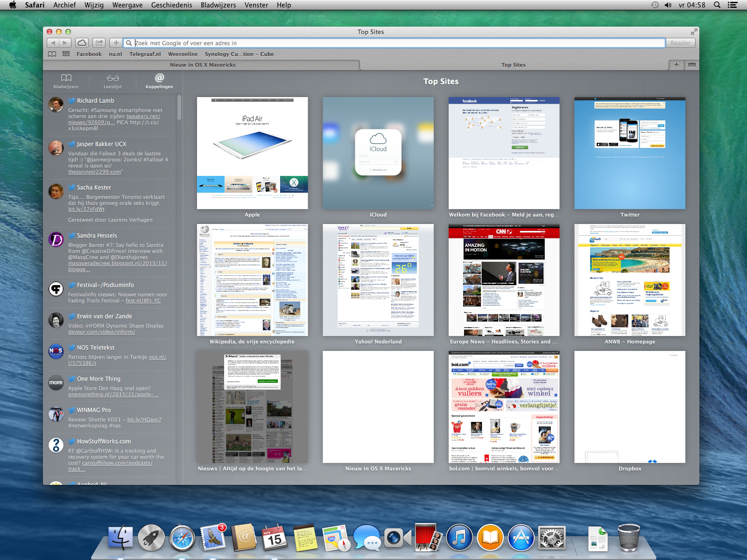Open the Weergave menu
Viewport: 747px width, 560px height.
coord(127,5)
